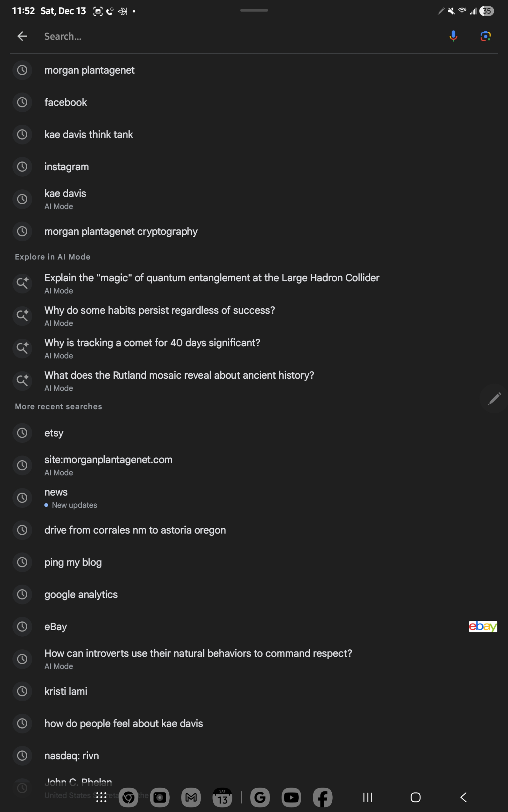
Task: Tap the "google analytics" recent search
Action: pyautogui.click(x=81, y=594)
